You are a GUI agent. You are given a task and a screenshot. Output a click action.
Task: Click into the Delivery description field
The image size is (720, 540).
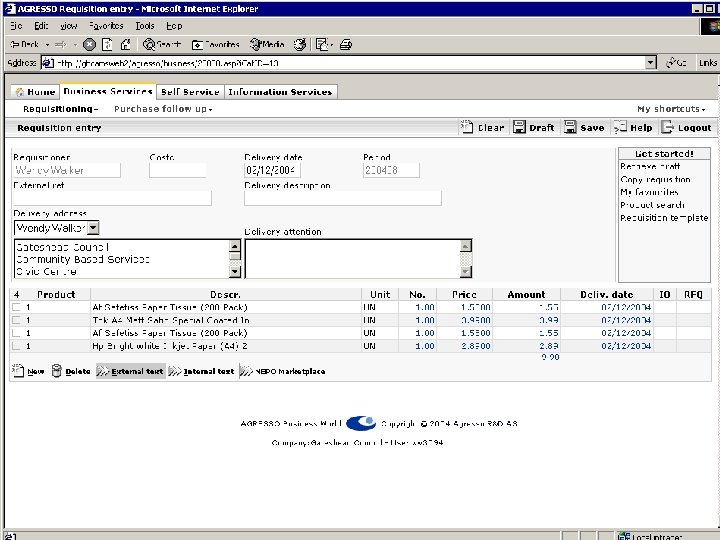(343, 198)
